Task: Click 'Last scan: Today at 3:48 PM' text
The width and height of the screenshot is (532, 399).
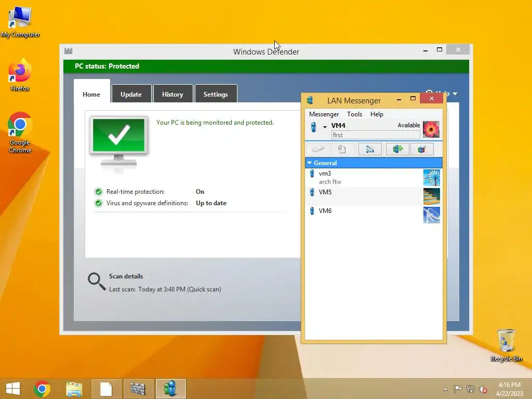Action: pyautogui.click(x=165, y=289)
